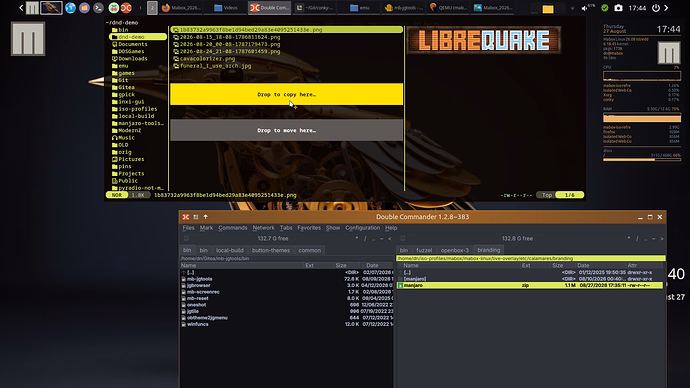Click the green checkmark update tray icon

[x=605, y=8]
